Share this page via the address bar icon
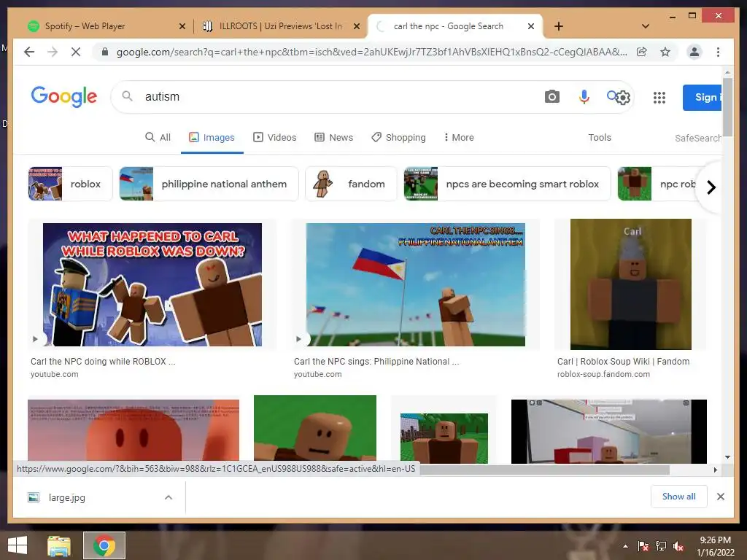The height and width of the screenshot is (560, 747). coord(642,52)
